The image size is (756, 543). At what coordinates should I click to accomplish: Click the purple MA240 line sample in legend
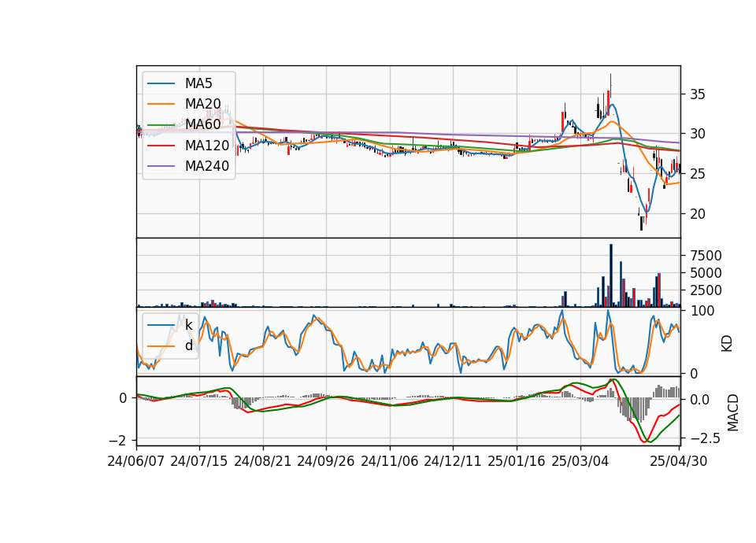[x=161, y=166]
